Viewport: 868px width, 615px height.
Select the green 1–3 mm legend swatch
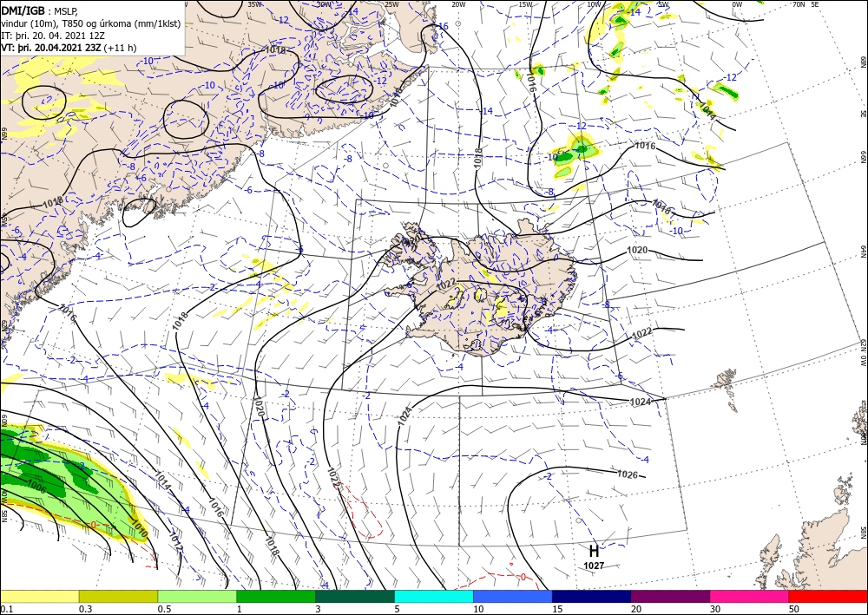tap(276, 596)
